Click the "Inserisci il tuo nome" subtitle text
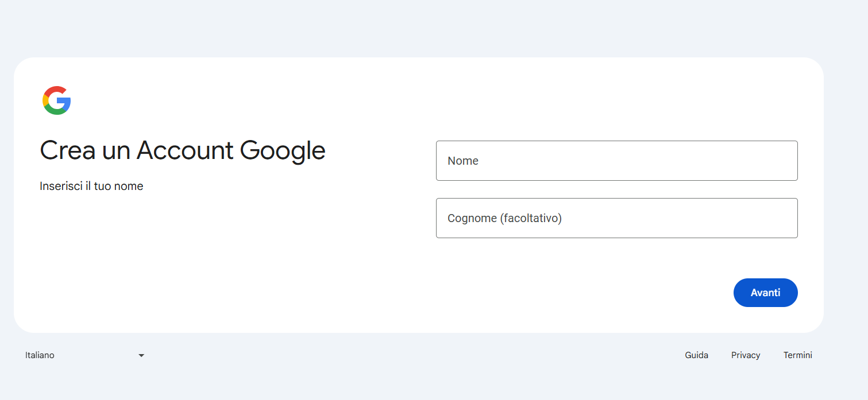868x400 pixels. 91,186
